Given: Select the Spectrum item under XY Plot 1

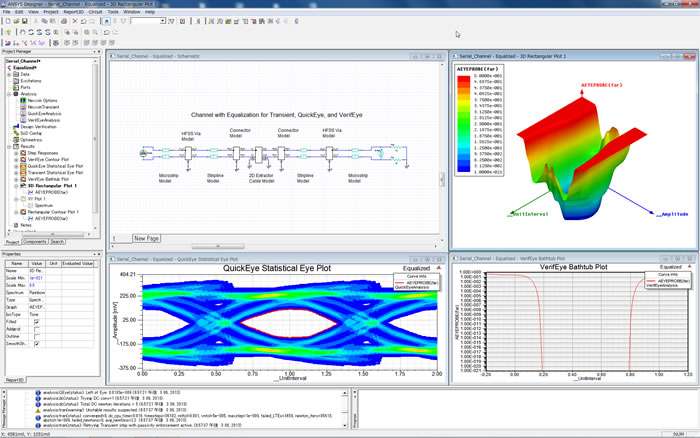Looking at the screenshot, I should (x=44, y=205).
